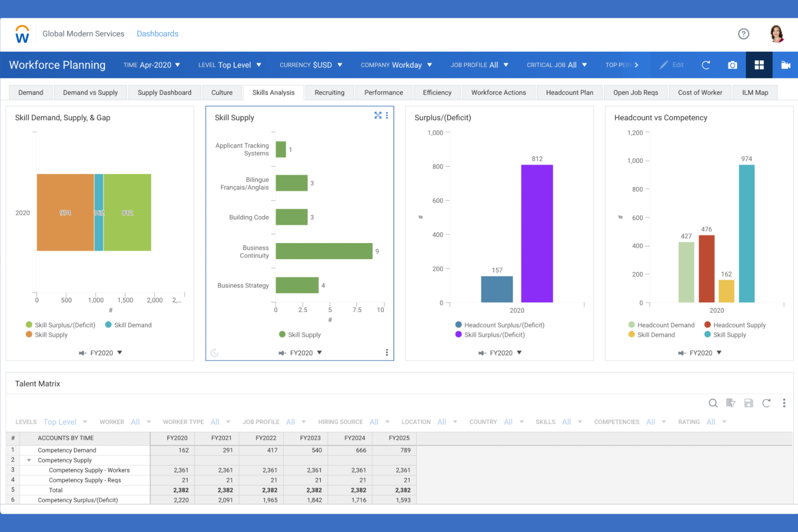
Task: Switch to the Cost of Worker tab
Action: coord(700,93)
